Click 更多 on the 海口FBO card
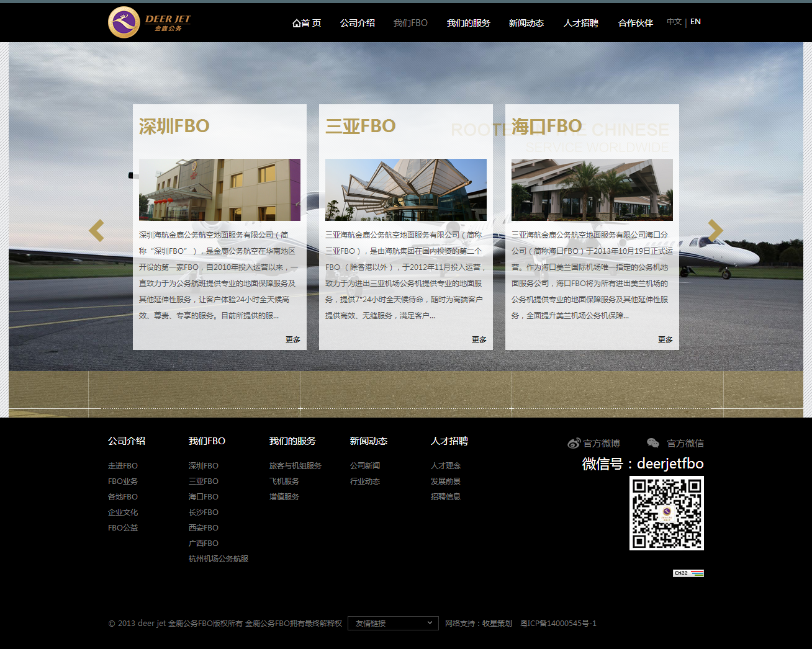The image size is (812, 649). coord(665,339)
